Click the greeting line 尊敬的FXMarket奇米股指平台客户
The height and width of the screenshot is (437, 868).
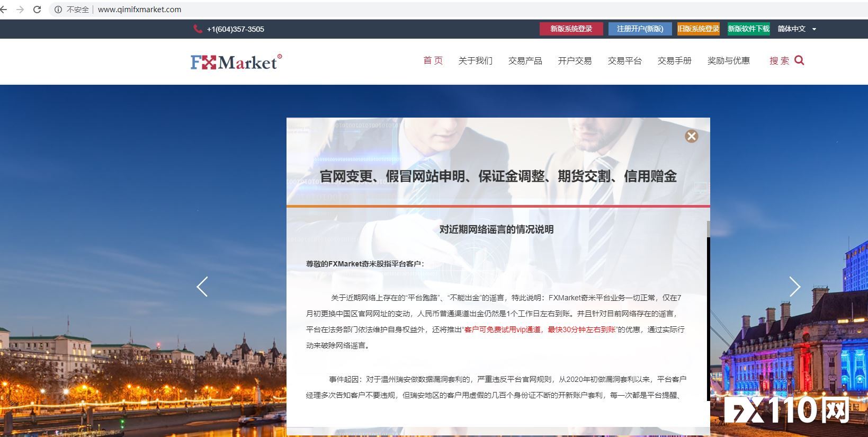pos(365,264)
